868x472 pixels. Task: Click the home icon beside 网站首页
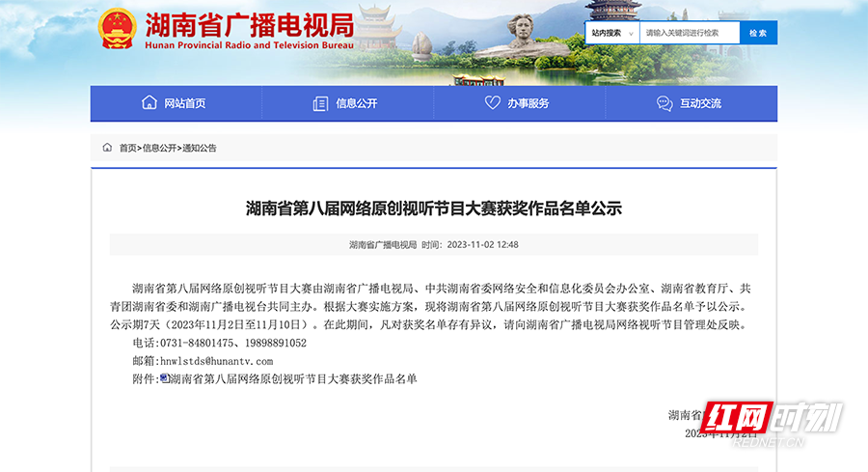pyautogui.click(x=149, y=102)
